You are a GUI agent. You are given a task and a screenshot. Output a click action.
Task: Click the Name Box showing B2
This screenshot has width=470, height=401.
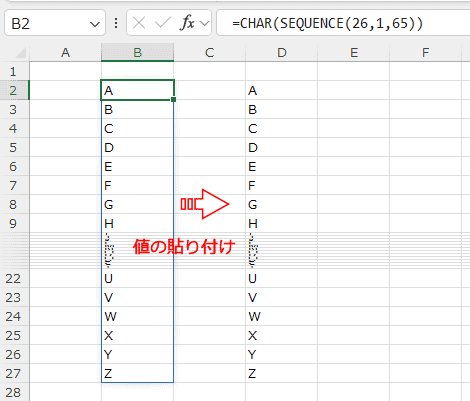(55, 23)
